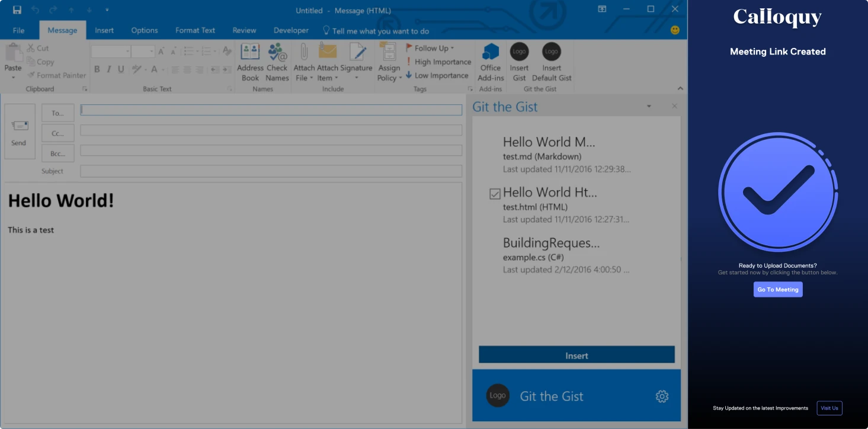Toggle Align Right

click(x=199, y=69)
